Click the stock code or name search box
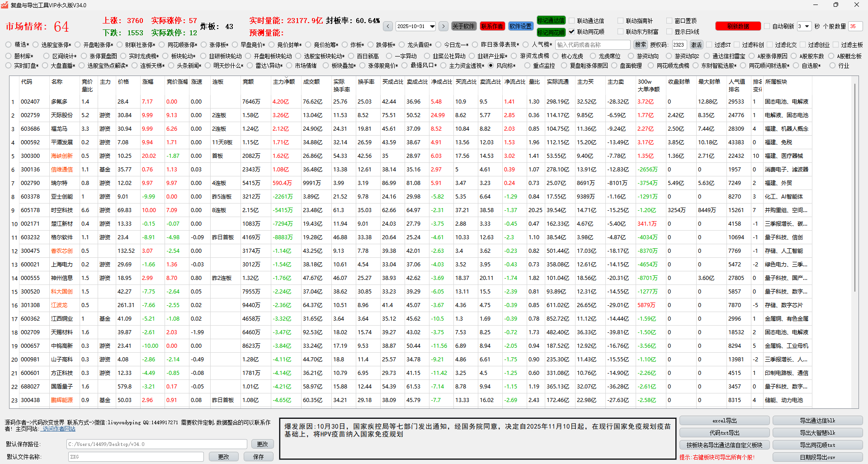Viewport: 868px width, 464px height. click(x=593, y=45)
